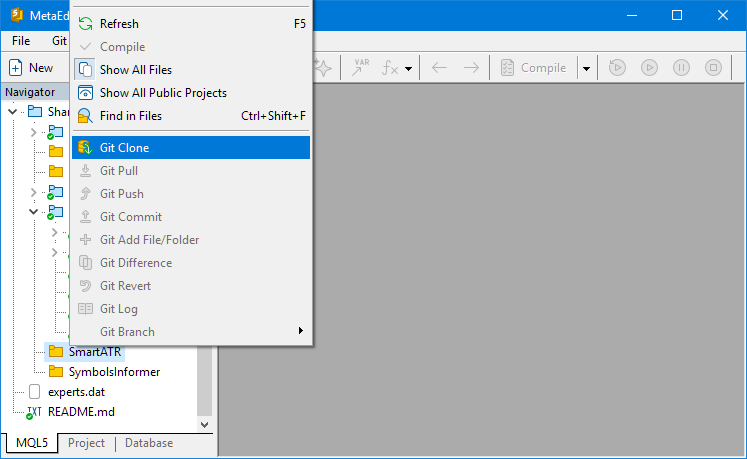Image resolution: width=747 pixels, height=459 pixels.
Task: Click the VAR variables arrow icon
Action: coord(360,68)
